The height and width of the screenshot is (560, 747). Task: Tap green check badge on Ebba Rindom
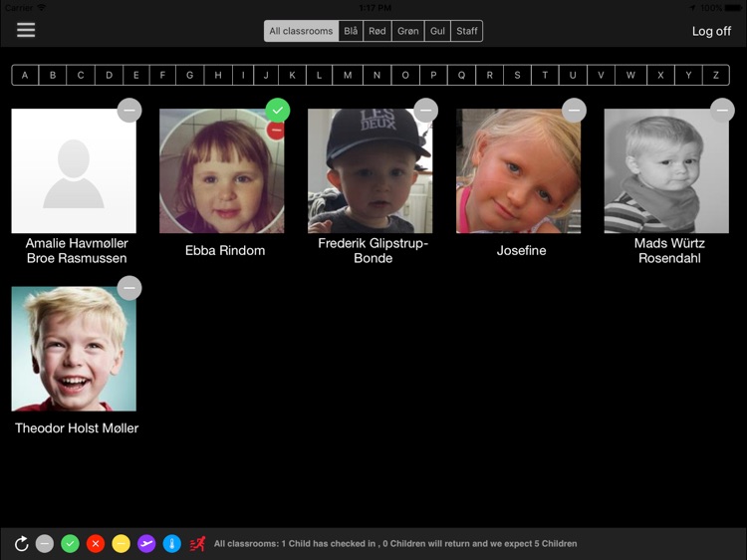pyautogui.click(x=278, y=111)
